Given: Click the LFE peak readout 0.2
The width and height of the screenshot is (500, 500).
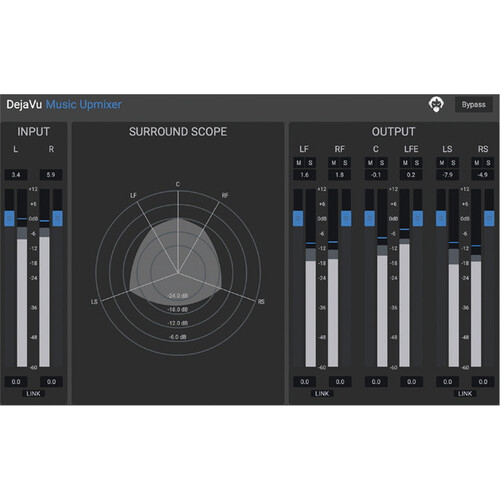Looking at the screenshot, I should coord(411,175).
